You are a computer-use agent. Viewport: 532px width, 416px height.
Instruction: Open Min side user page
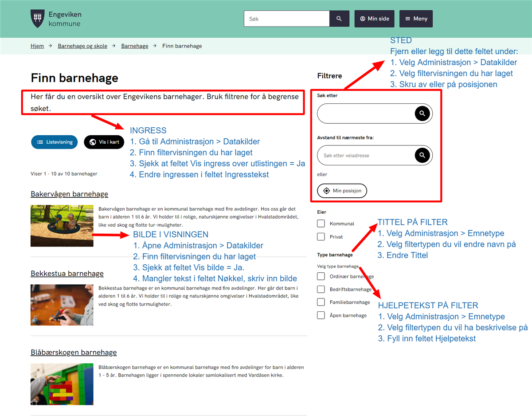(374, 19)
